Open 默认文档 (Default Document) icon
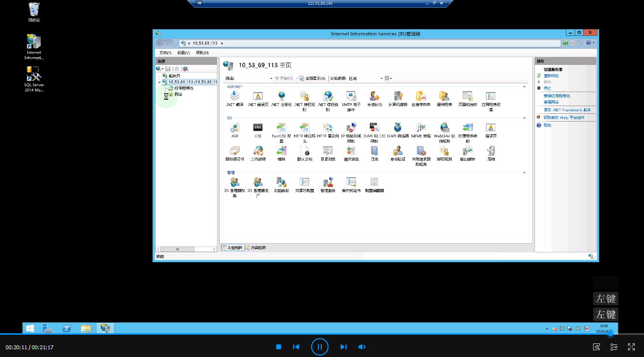This screenshot has height=357, width=644. pos(304,151)
